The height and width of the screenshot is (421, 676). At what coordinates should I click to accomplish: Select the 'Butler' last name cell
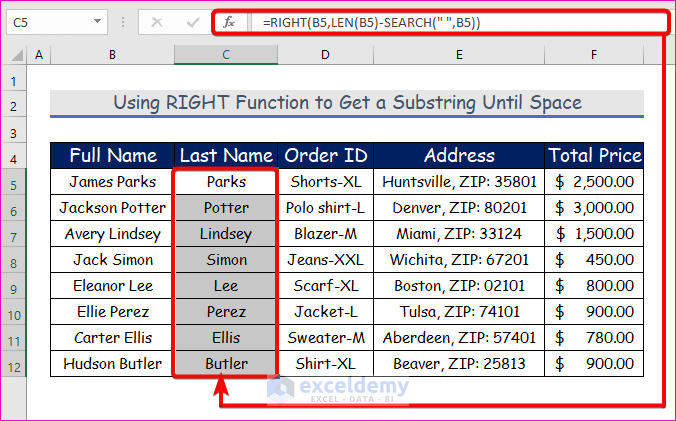point(226,364)
